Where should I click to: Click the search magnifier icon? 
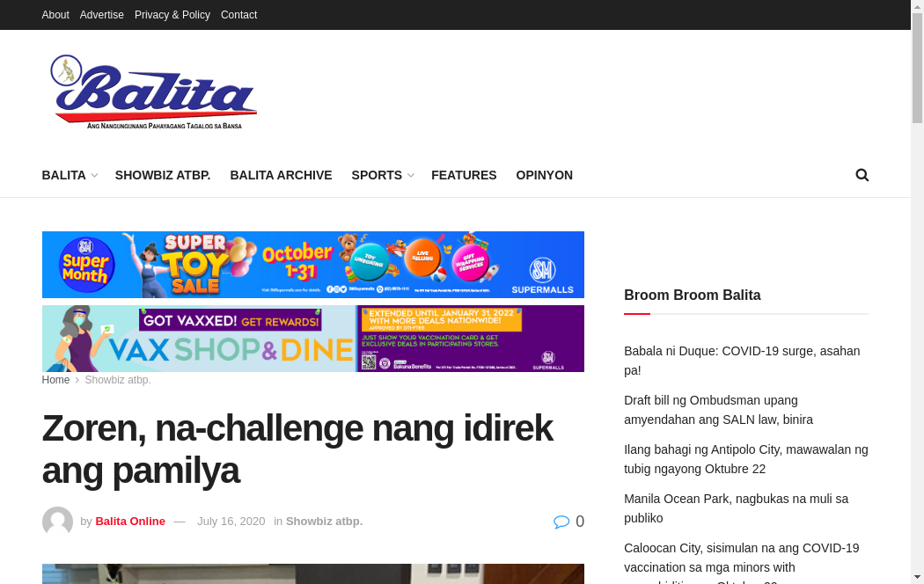(x=862, y=175)
